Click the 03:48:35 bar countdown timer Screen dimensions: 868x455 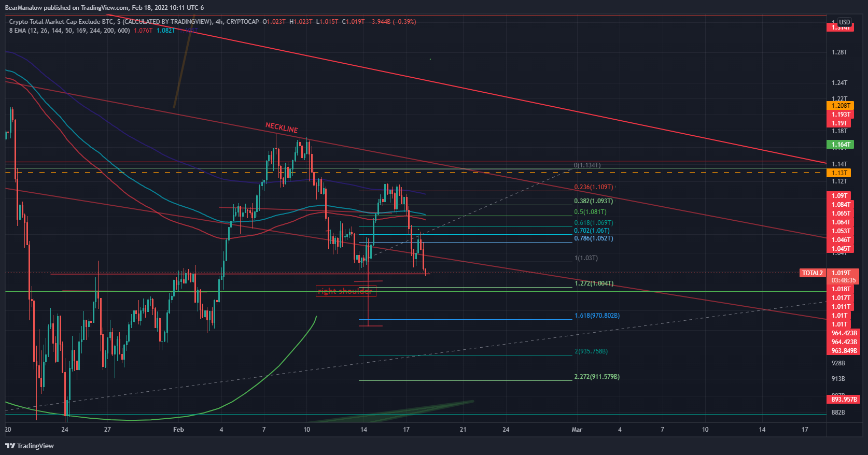[x=843, y=280]
